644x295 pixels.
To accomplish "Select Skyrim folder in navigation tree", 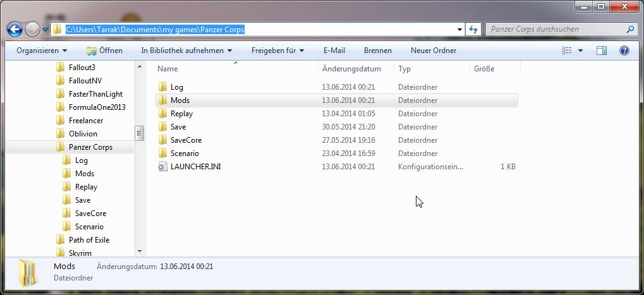I will [x=80, y=253].
